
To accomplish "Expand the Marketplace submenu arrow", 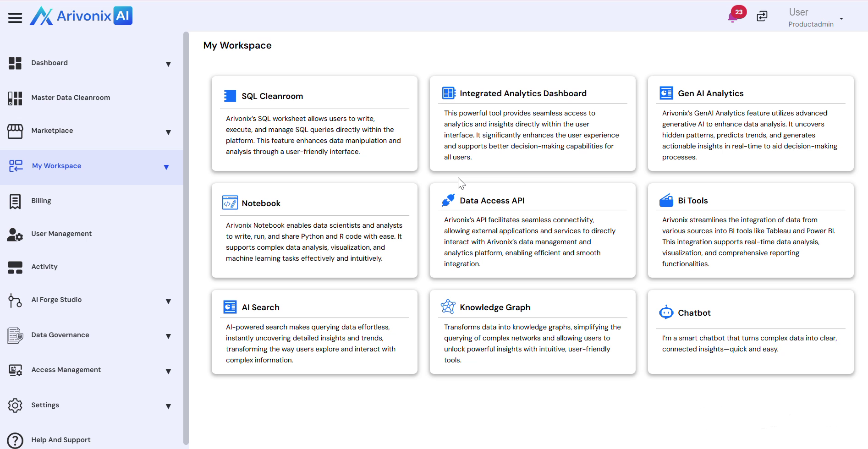I will click(x=168, y=132).
